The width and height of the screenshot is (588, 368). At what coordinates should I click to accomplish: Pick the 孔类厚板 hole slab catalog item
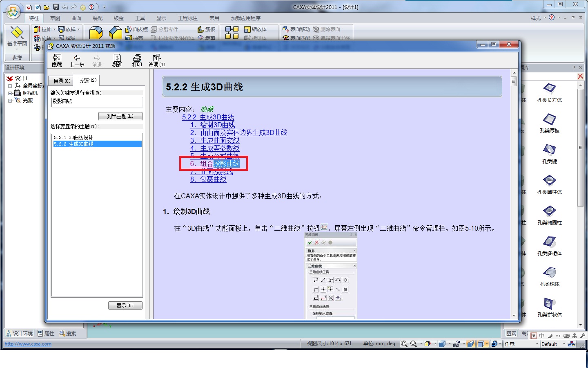click(549, 123)
